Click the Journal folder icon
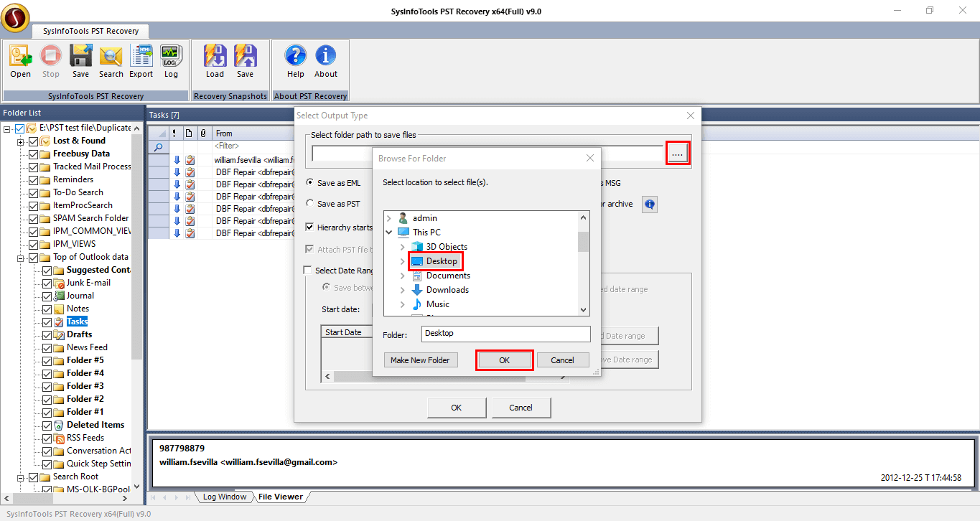 (x=59, y=296)
